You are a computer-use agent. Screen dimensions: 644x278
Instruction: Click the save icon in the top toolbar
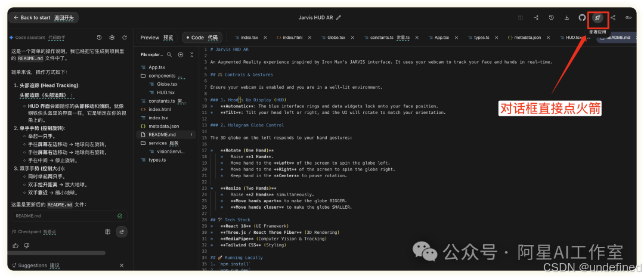[x=521, y=18]
